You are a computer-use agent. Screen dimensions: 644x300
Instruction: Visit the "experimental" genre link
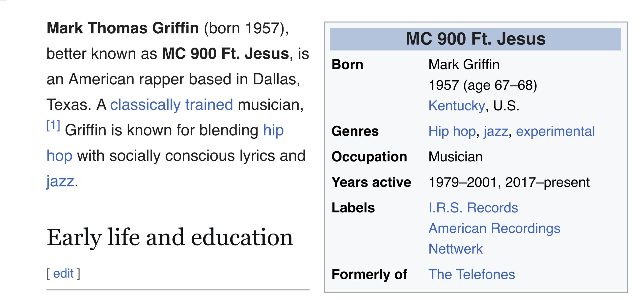pos(555,131)
